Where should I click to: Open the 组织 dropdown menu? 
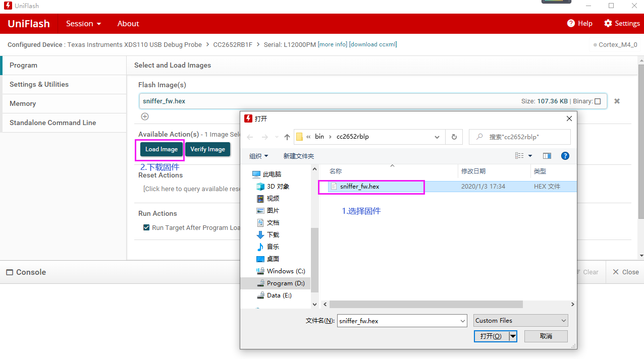point(259,156)
